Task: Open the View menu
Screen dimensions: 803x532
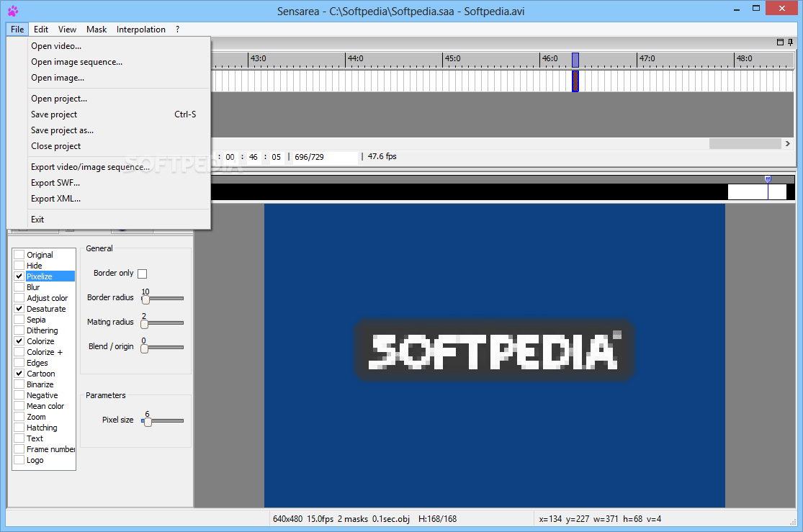Action: pyautogui.click(x=67, y=30)
